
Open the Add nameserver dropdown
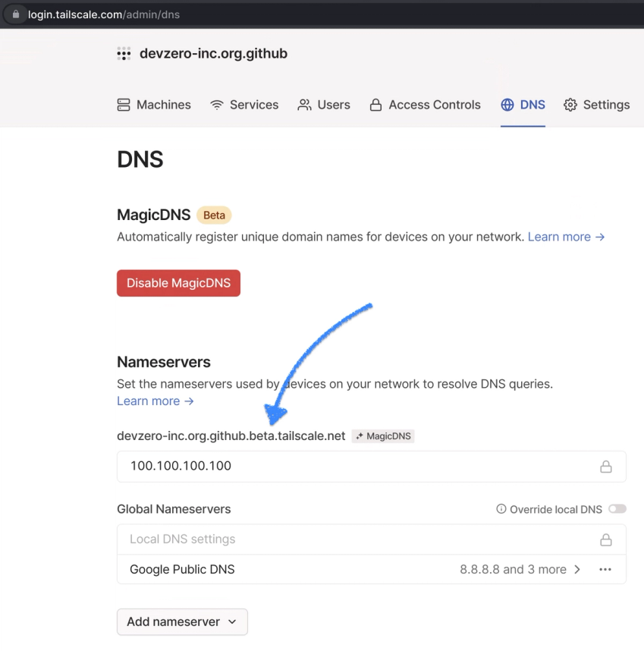tap(182, 622)
